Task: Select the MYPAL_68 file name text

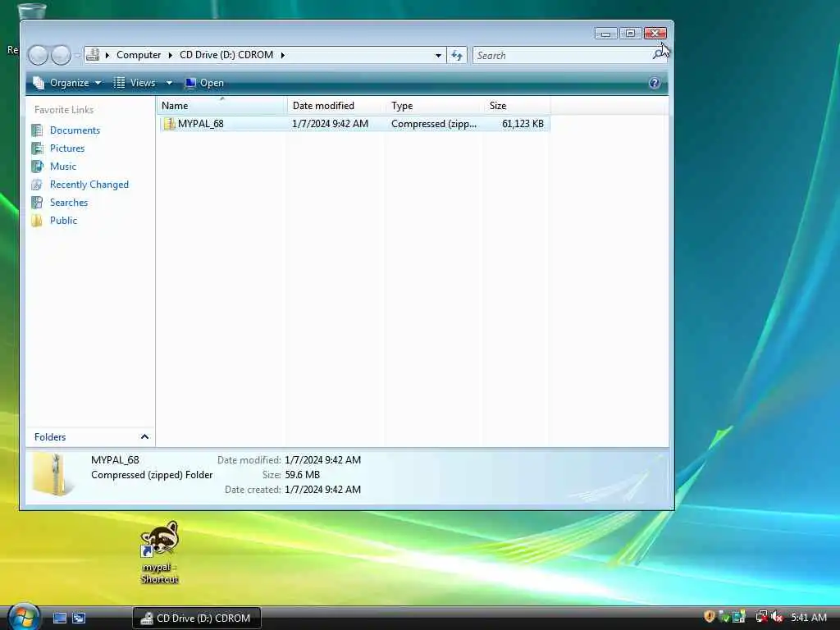Action: click(x=201, y=124)
